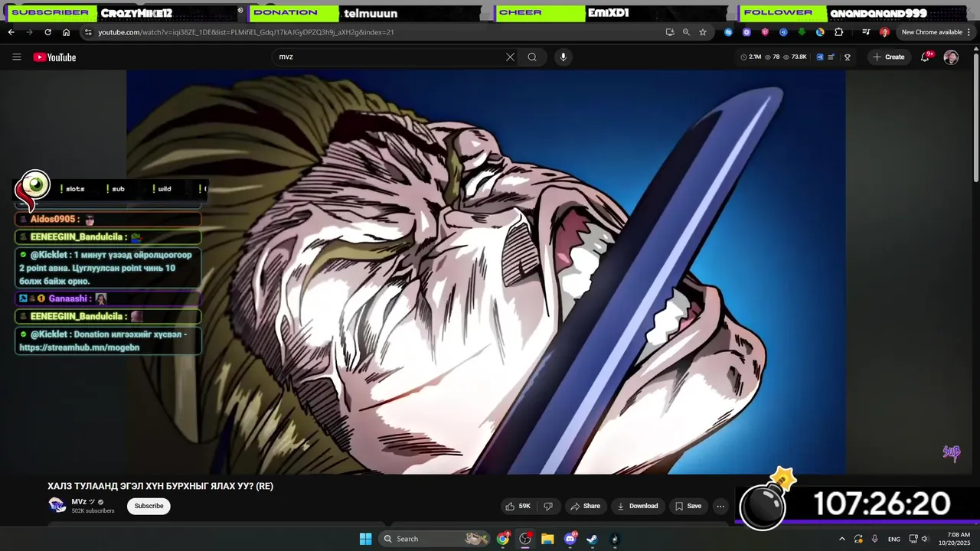Reload the page with the refresh icon
Screen dimensions: 980x551
point(47,32)
